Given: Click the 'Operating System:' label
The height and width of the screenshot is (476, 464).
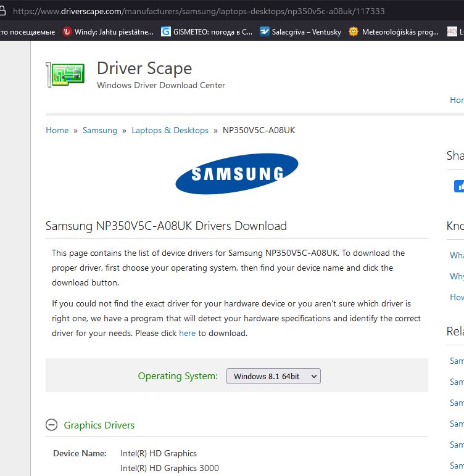Looking at the screenshot, I should 178,376.
